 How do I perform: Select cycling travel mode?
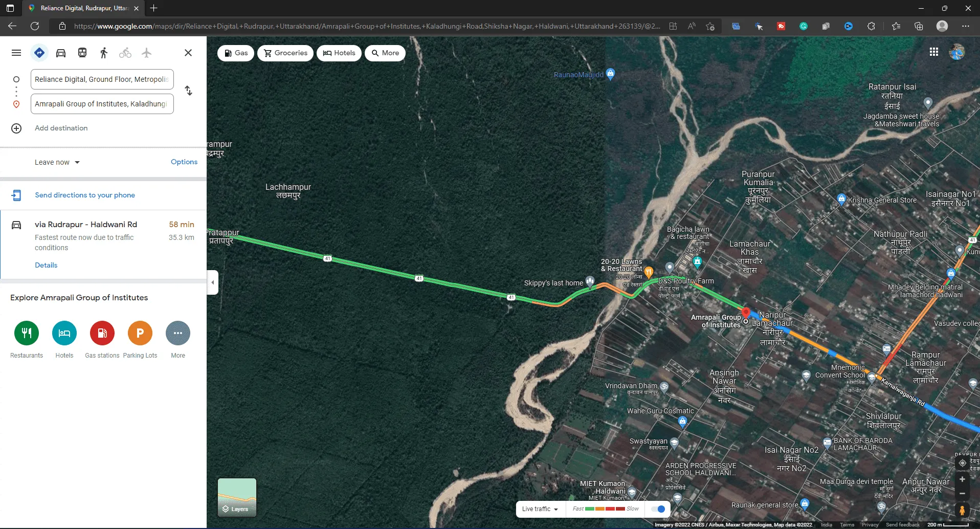pyautogui.click(x=125, y=53)
